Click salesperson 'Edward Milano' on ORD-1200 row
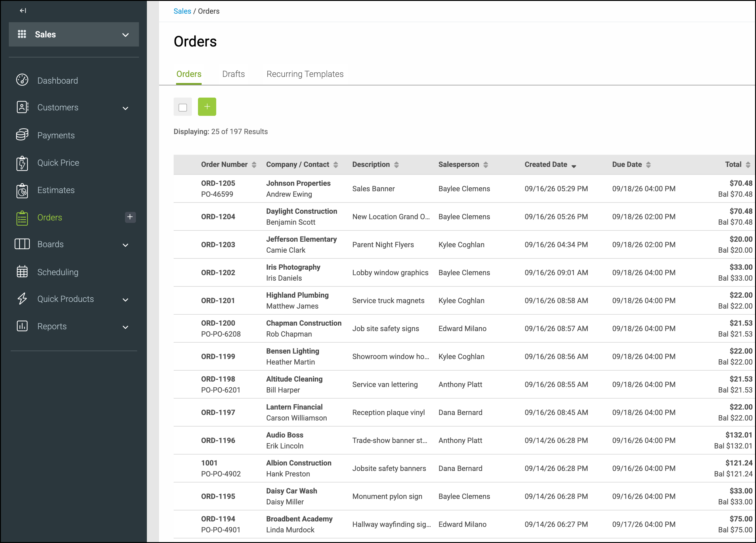This screenshot has width=756, height=543. tap(462, 328)
